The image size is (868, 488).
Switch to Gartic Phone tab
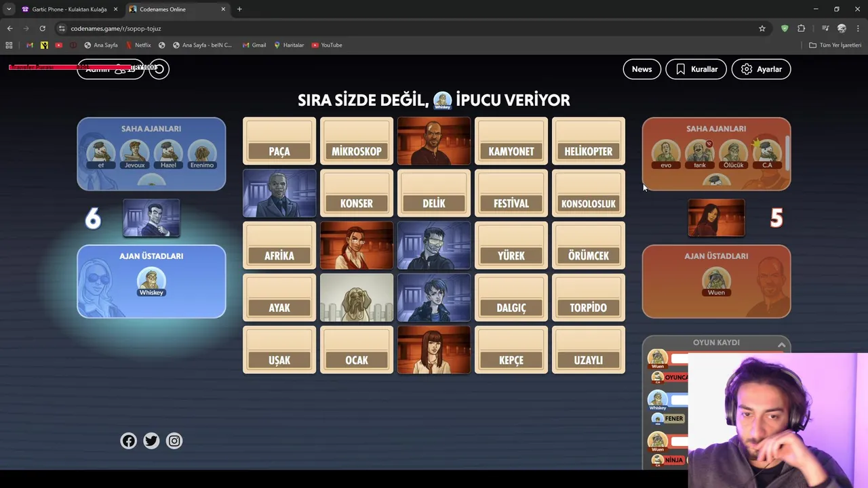pos(69,9)
